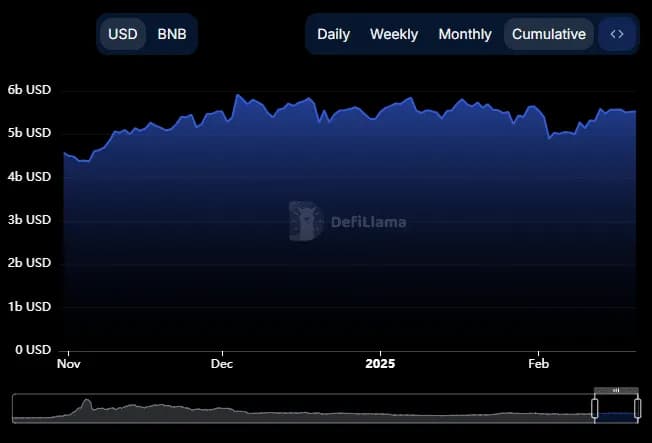Viewport: 652px width, 443px height.
Task: Click the early spike in the overview minimap
Action: pyautogui.click(x=86, y=404)
